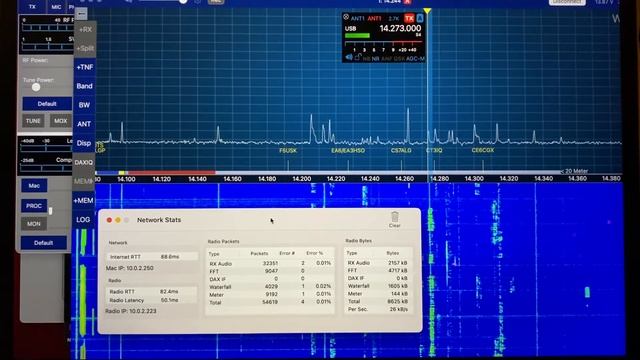Open the AGC-M mode selector

(x=415, y=59)
